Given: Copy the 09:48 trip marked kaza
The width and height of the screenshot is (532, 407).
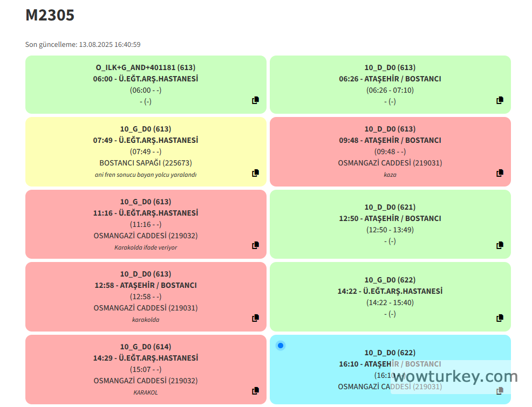Looking at the screenshot, I should point(500,173).
